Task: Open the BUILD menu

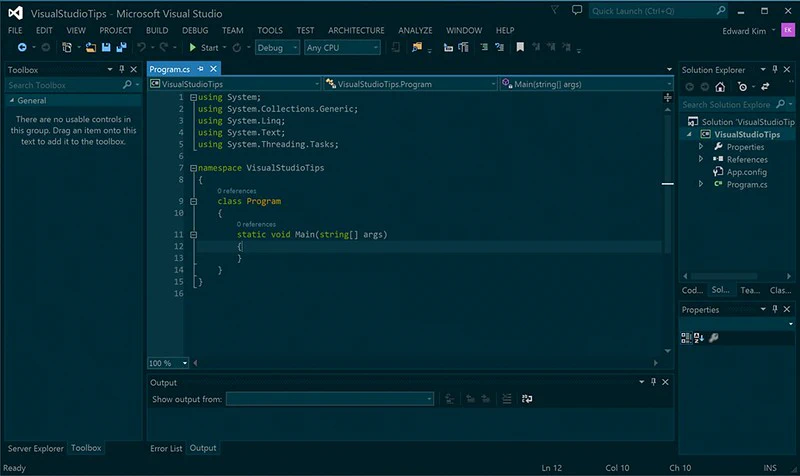Action: point(157,31)
